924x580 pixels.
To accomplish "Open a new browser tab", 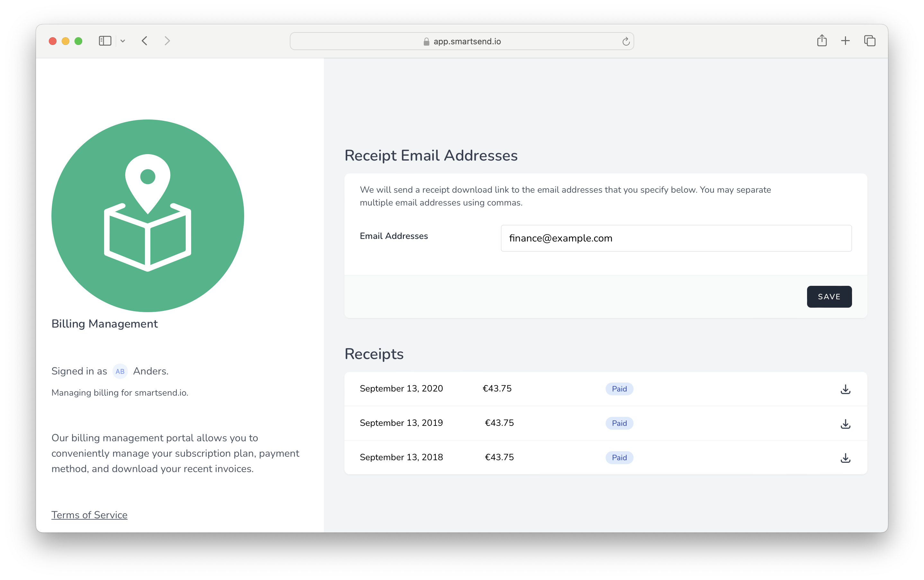I will 845,41.
